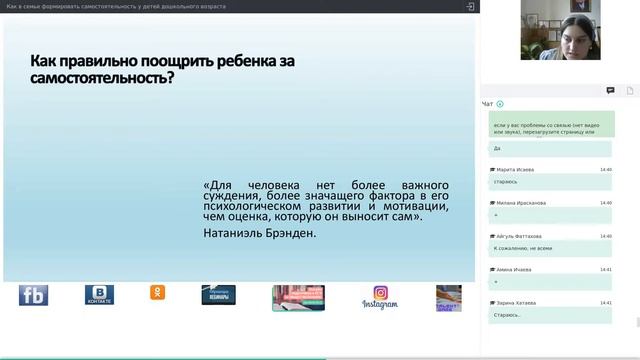Click the banner with open book
The width and height of the screenshot is (640, 360).
pos(299,298)
